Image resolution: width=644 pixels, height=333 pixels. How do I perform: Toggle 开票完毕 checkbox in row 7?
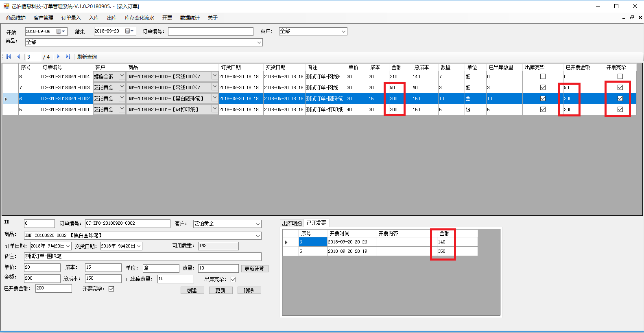coord(620,88)
